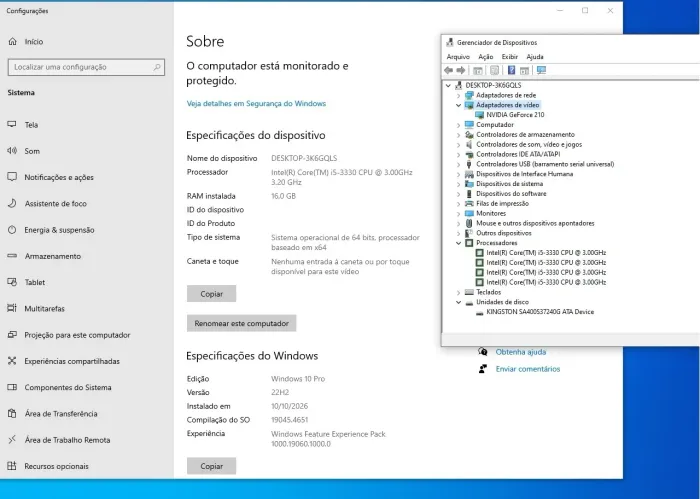Open the Obtenha ajuda link
This screenshot has height=499, width=700.
click(521, 352)
